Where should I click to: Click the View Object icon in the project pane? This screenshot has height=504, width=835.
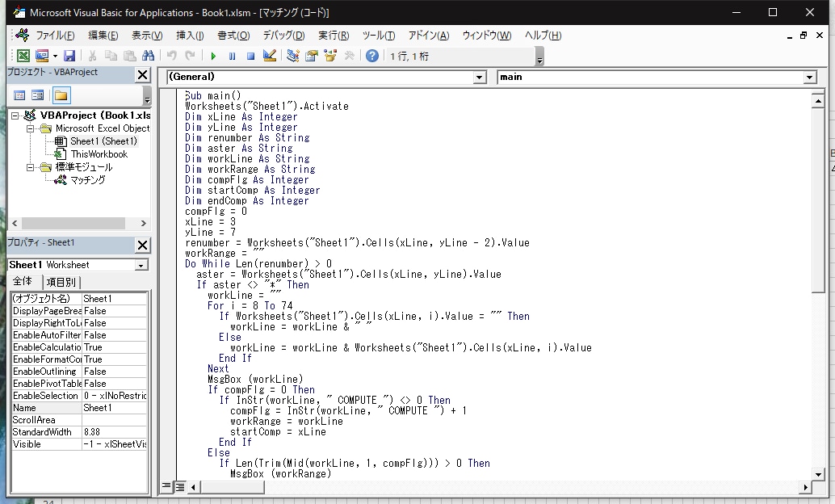pyautogui.click(x=37, y=95)
